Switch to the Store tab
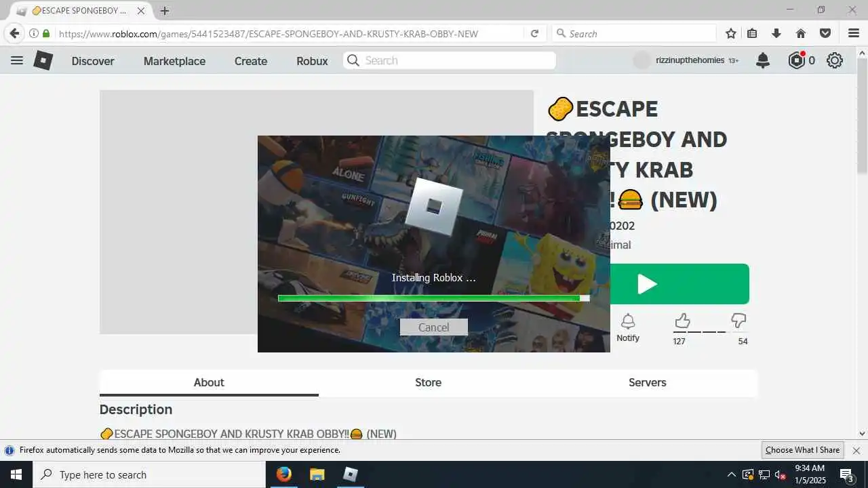Image resolution: width=868 pixels, height=488 pixels. 429,382
